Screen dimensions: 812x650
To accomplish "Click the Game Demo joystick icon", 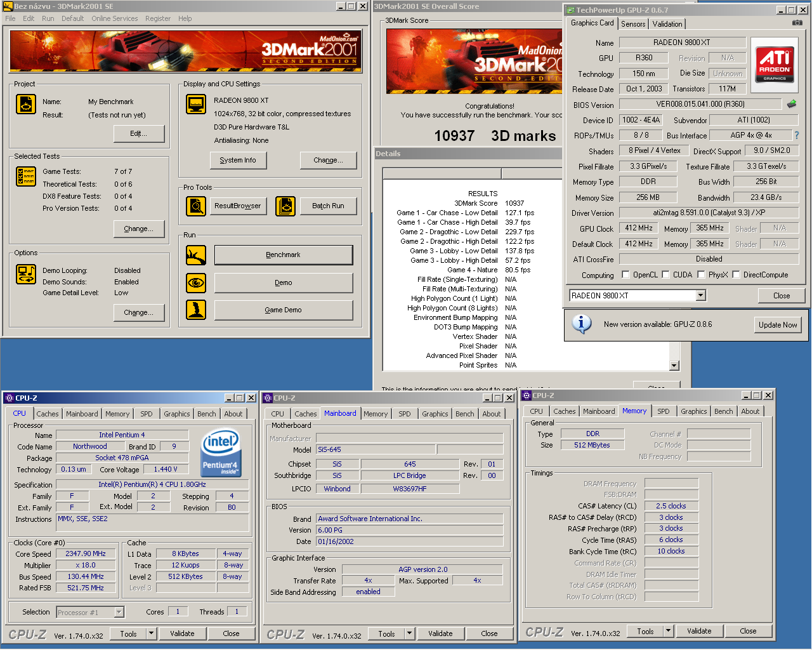I will point(196,310).
